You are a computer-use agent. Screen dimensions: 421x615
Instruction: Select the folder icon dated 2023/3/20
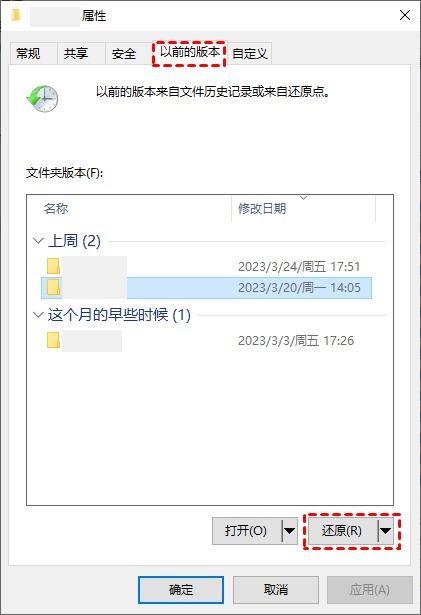[53, 287]
